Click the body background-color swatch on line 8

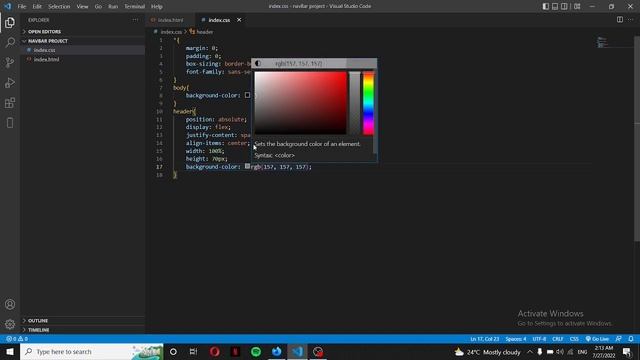pos(247,95)
